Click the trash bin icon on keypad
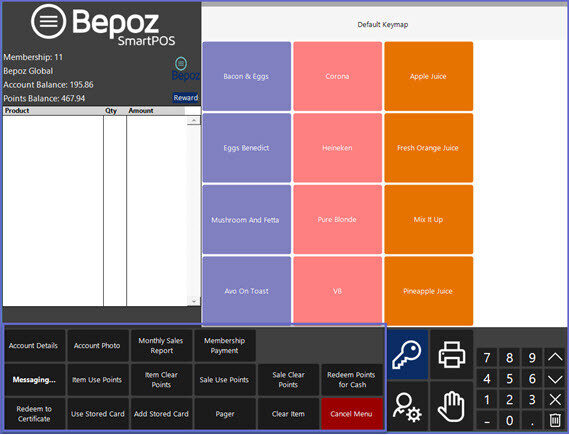 [x=555, y=420]
